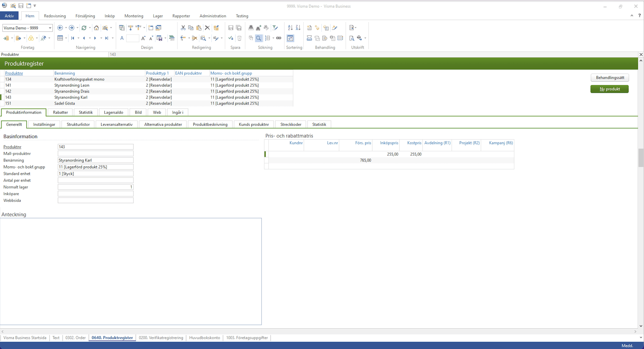
Task: Sort ascending A to Z
Action: [290, 28]
